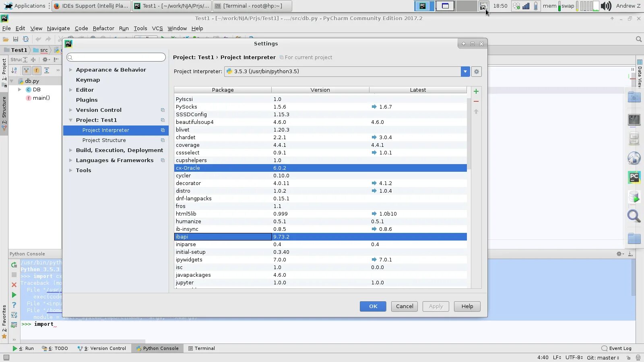
Task: Open Help for the Settings dialog
Action: tap(467, 306)
